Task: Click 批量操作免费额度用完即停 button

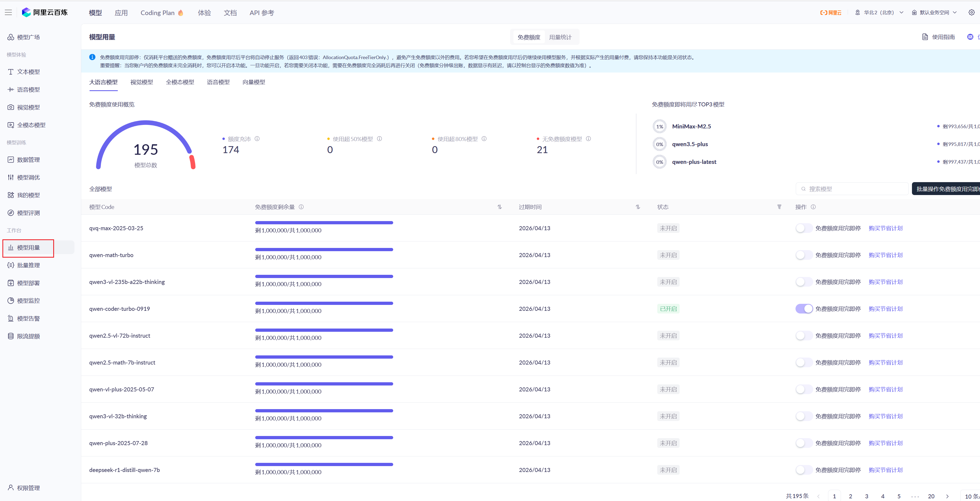Action: 947,189
